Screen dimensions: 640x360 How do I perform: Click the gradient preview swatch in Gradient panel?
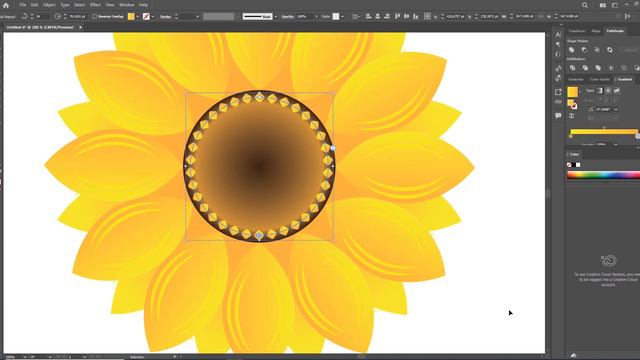click(573, 92)
